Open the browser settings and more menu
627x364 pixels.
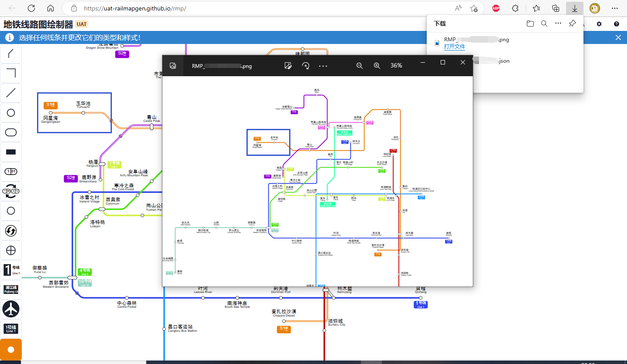(615, 8)
